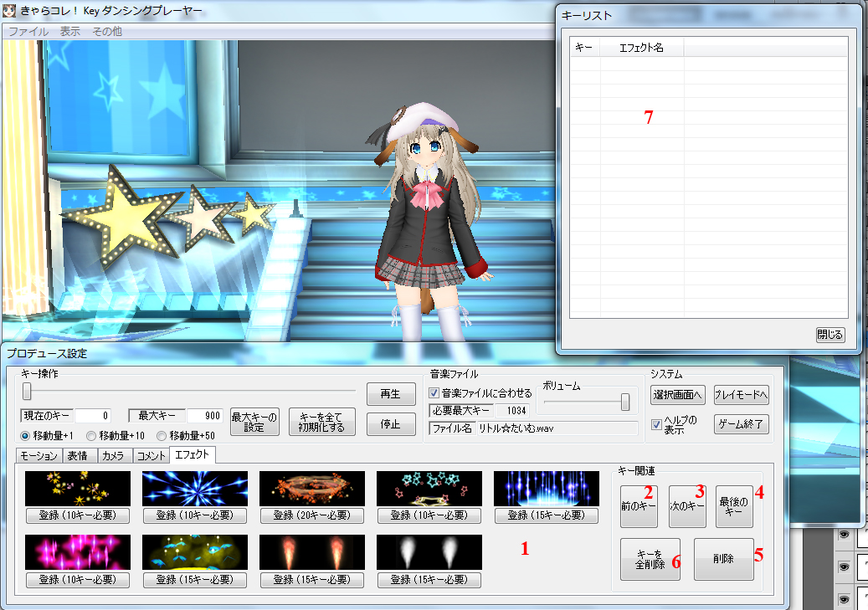868x610 pixels.
Task: Uncheck the ヘルプの表示 checkbox
Action: (656, 424)
